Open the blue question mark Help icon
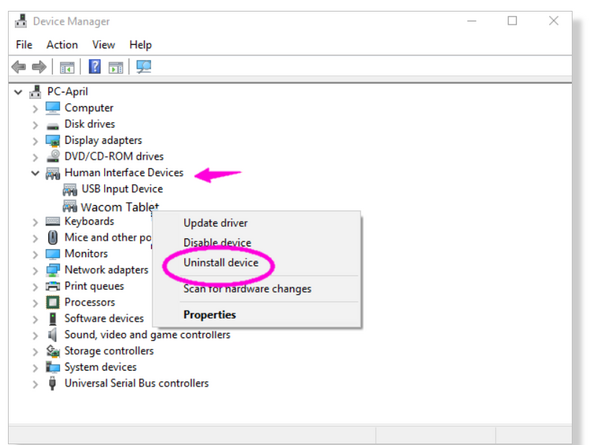 (95, 67)
